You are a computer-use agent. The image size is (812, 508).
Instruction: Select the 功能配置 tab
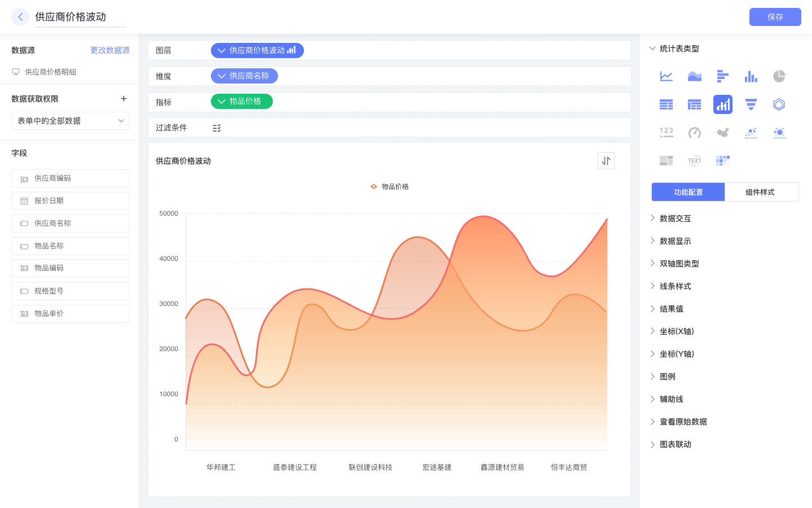tap(688, 192)
